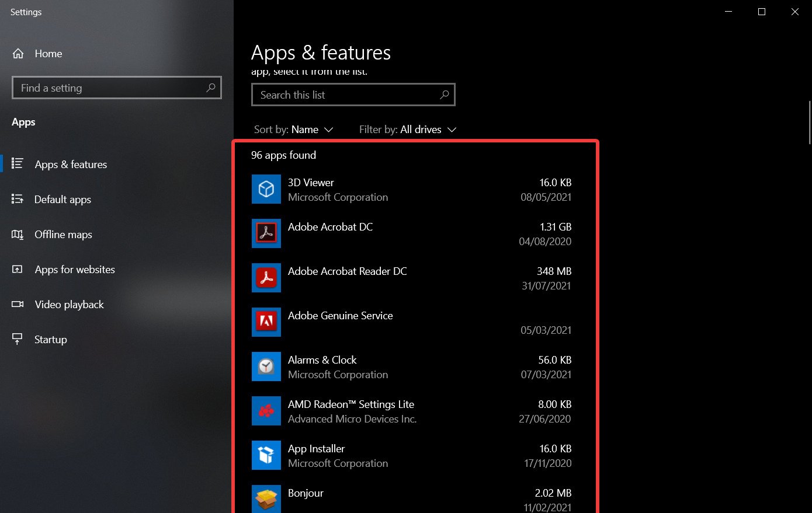Click the Offline maps sidebar icon
The width and height of the screenshot is (812, 513).
tap(18, 234)
